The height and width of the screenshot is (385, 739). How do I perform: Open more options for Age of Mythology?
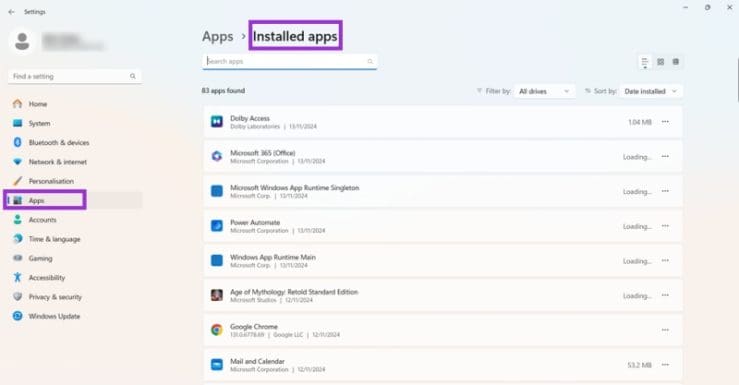tap(665, 295)
